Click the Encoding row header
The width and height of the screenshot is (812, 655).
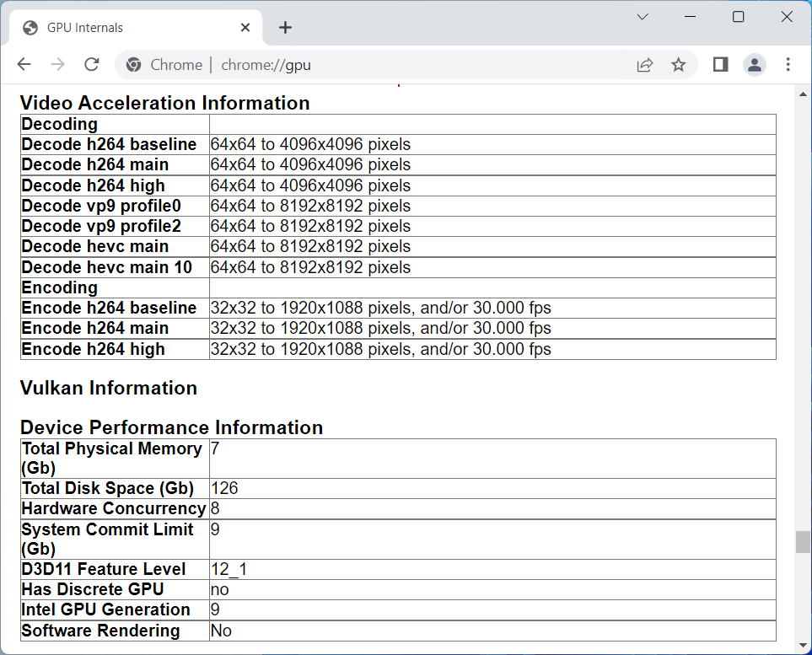(60, 288)
